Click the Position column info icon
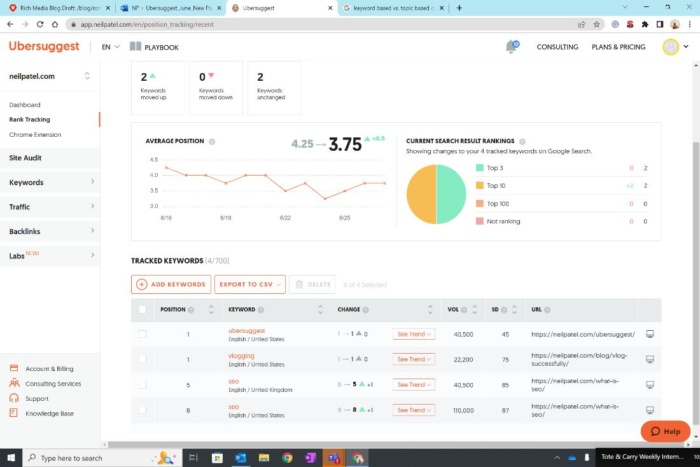The width and height of the screenshot is (700, 467). tap(191, 310)
